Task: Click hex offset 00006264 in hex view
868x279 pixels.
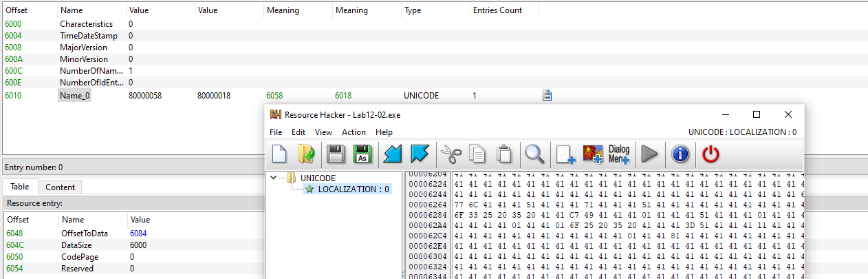Action: click(x=426, y=205)
